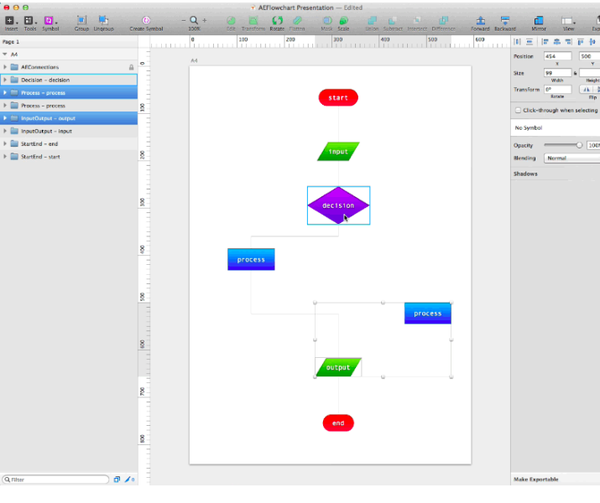Expand the InputOutput – output group
This screenshot has height=503, width=600.
(5, 118)
